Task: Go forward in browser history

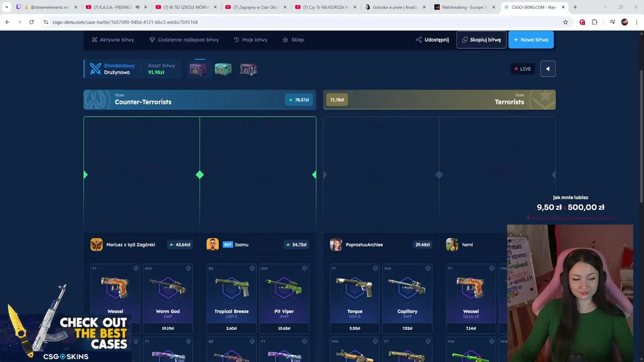Action: tap(19, 22)
